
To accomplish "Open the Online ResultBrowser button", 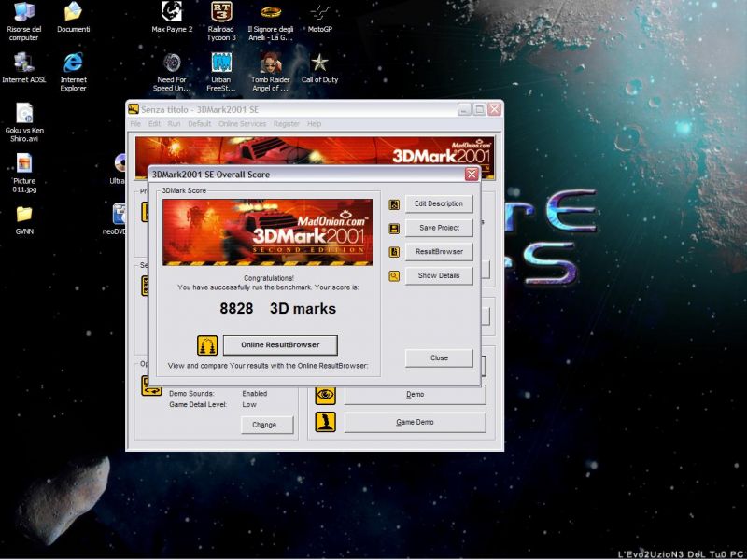I will coord(280,344).
